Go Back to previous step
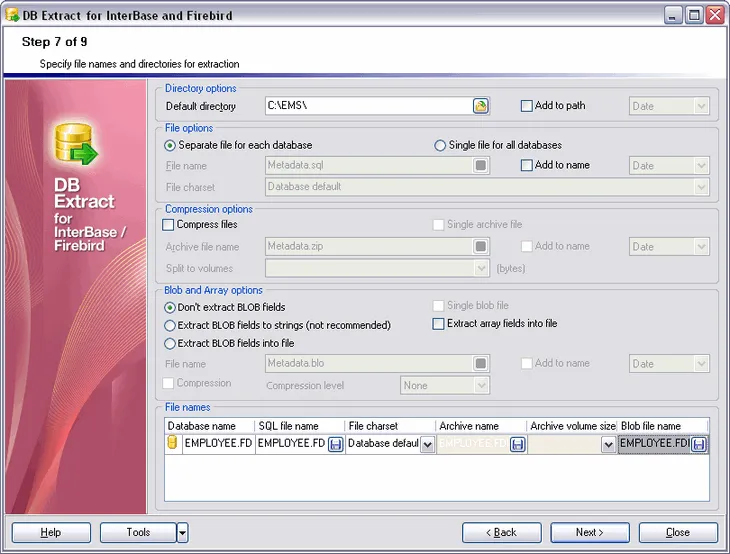 click(x=501, y=532)
